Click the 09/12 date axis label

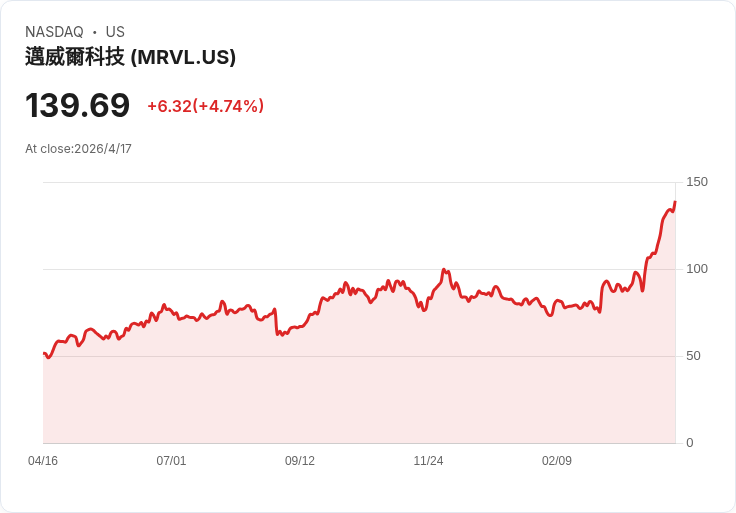(x=300, y=460)
